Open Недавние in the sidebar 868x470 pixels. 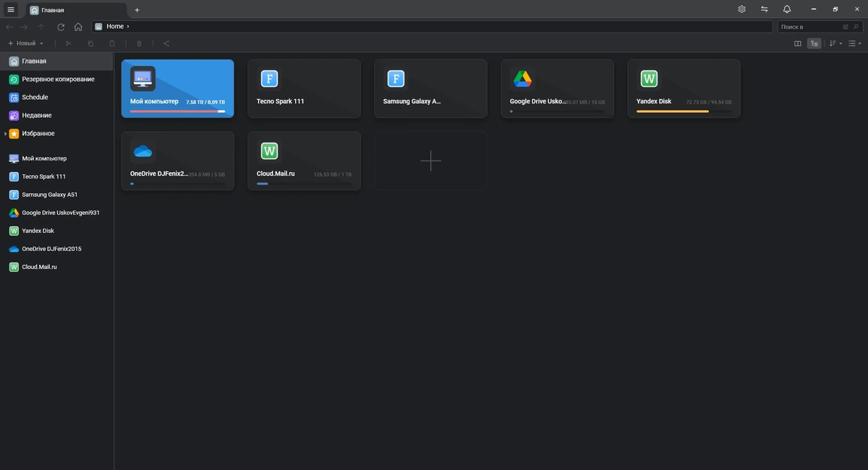click(x=56, y=116)
